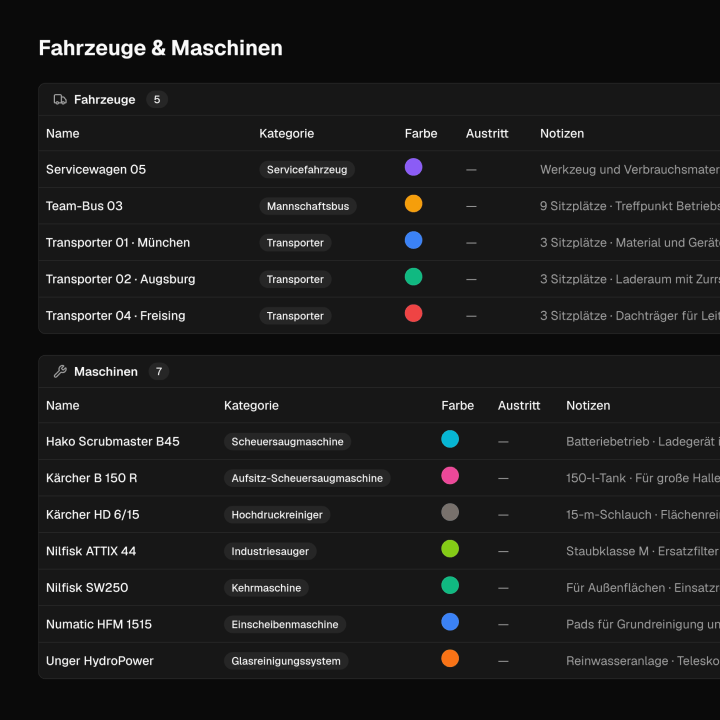
Task: Click the Austritt column header in Fahrzeuge table
Action: pos(487,134)
